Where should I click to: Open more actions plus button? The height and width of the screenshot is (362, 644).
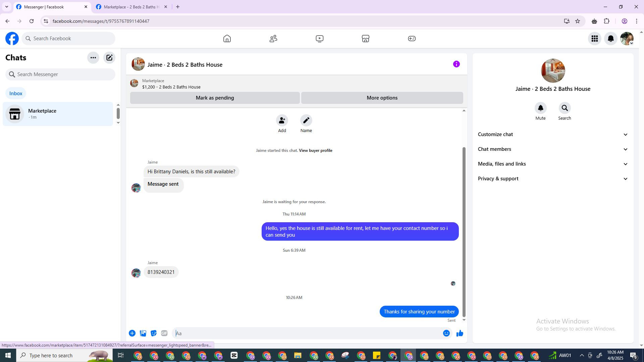coord(132,333)
